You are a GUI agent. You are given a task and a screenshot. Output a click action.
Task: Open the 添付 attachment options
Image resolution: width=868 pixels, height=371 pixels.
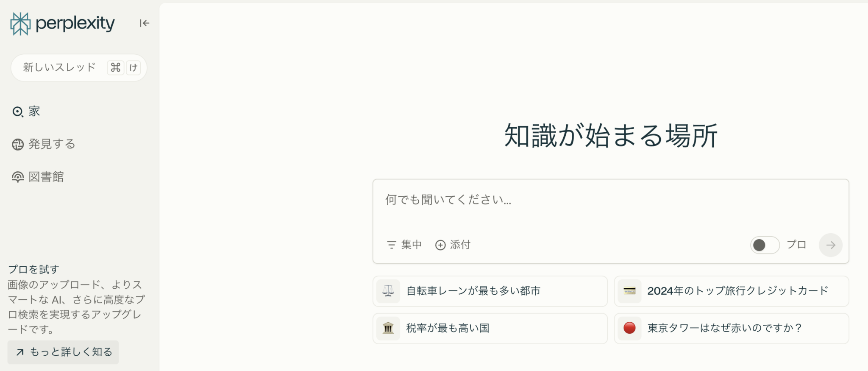[453, 245]
